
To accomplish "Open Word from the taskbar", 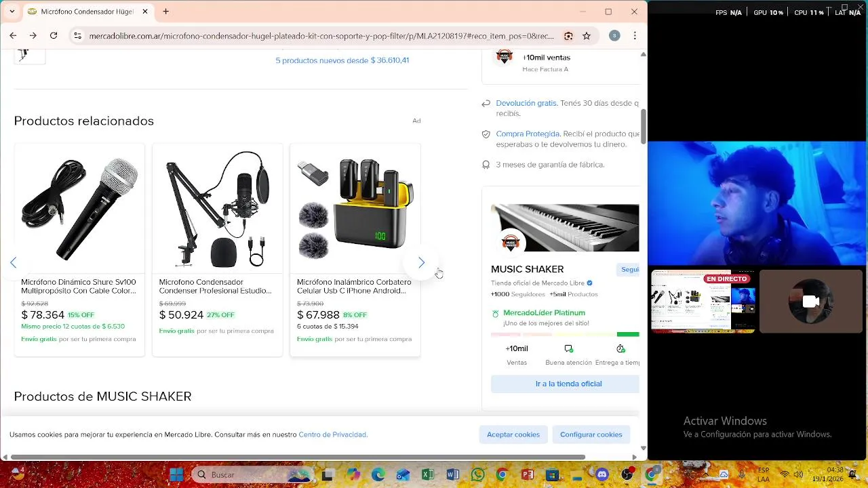I will 453,474.
